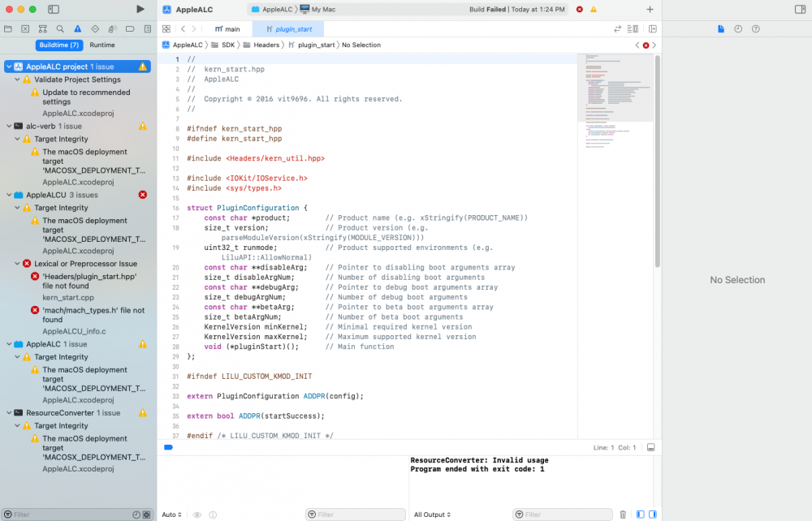Screen dimensions: 812x521
Task: Open editor options lines menu
Action: pos(633,29)
